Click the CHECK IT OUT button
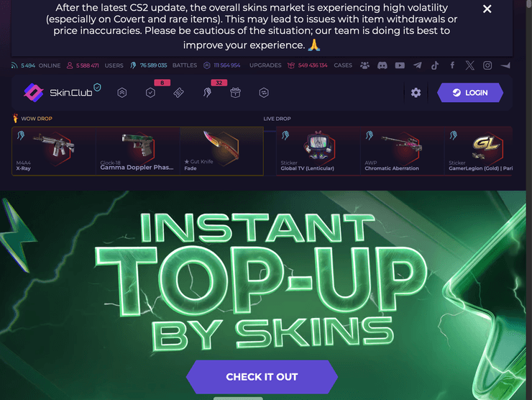 (x=262, y=377)
